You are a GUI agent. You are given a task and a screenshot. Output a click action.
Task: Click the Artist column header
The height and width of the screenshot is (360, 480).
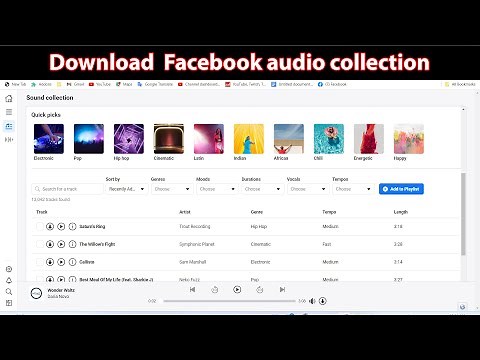[x=185, y=212]
